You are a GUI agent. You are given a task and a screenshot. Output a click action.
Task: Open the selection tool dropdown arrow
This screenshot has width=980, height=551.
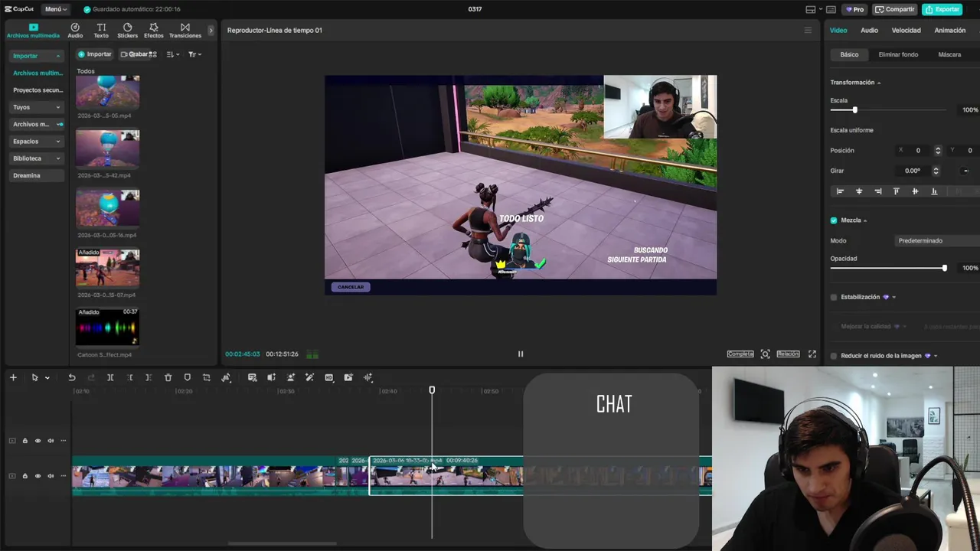[47, 377]
